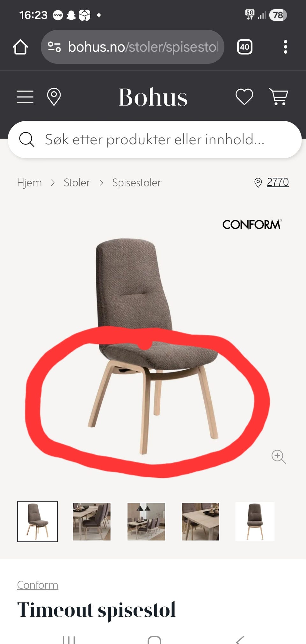Screen dimensions: 306x644
Task: Focus the product search field
Action: click(x=155, y=139)
